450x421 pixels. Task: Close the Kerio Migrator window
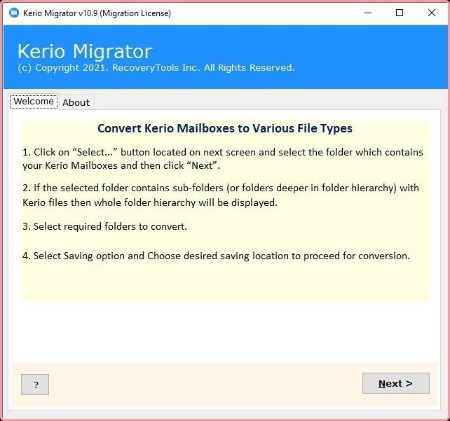click(x=431, y=13)
